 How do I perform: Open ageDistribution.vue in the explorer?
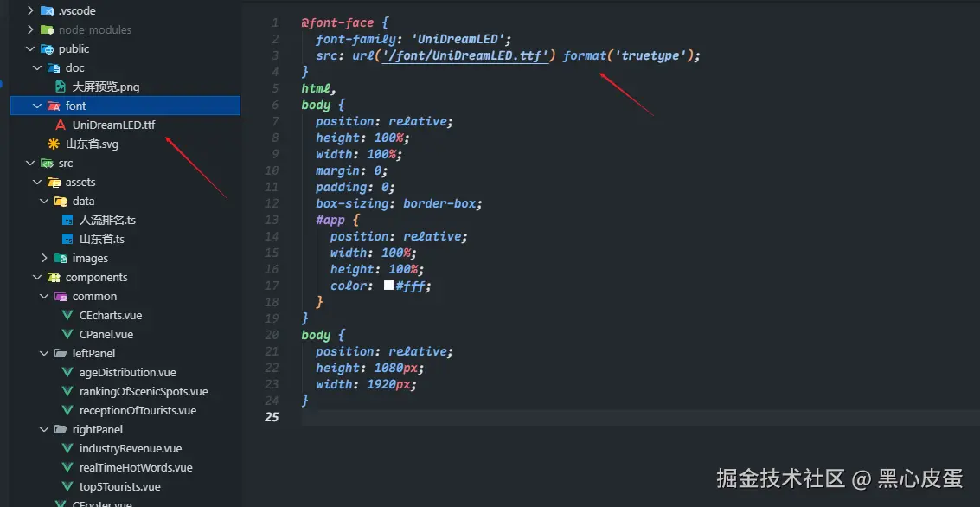point(127,373)
